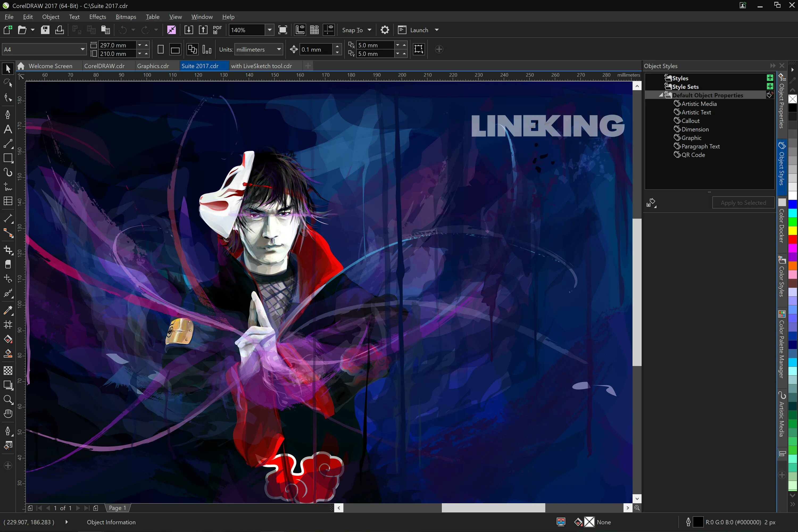Viewport: 798px width, 532px height.
Task: Select Paragraph Text in Object Styles
Action: tap(700, 146)
